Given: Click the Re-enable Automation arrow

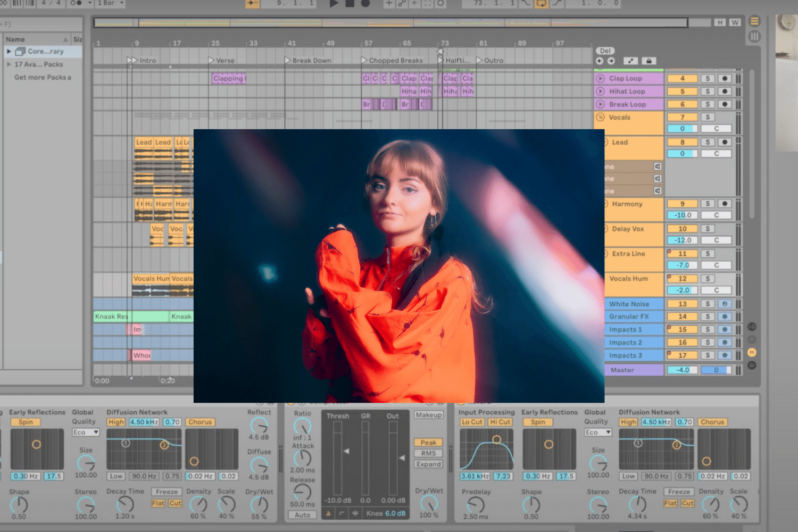Looking at the screenshot, I should click(x=414, y=3).
